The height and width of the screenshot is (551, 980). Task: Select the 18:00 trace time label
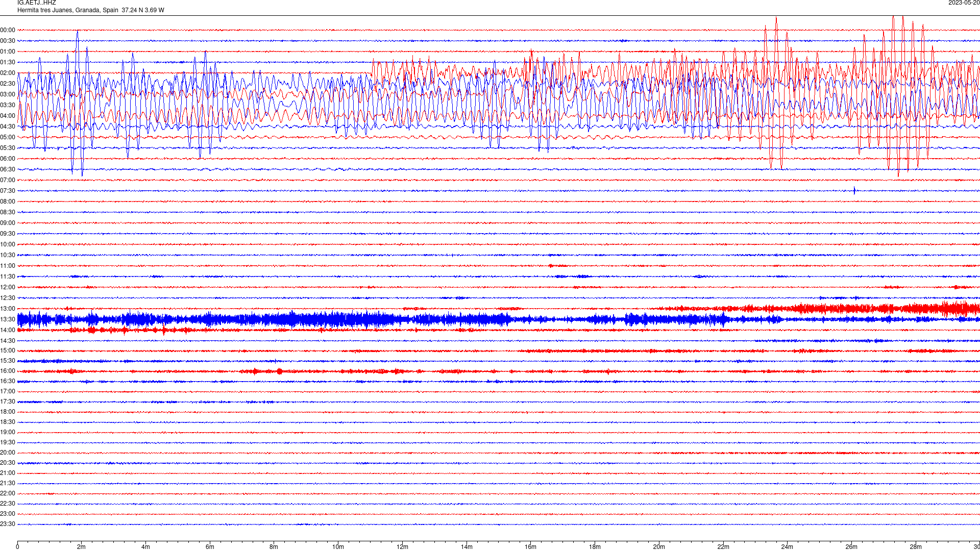coord(8,412)
